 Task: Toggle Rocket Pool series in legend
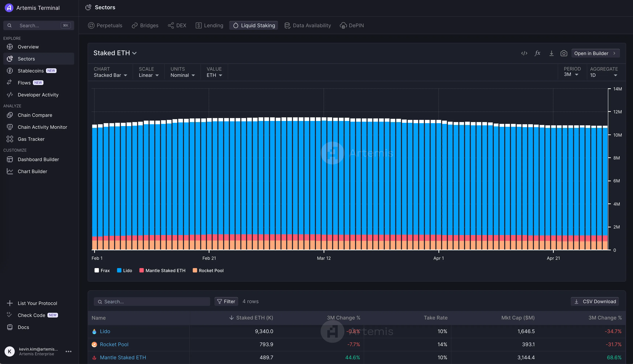click(x=208, y=270)
